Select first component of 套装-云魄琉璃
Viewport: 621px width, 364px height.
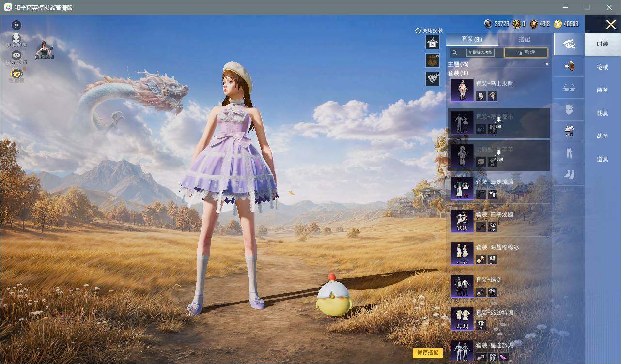point(481,194)
